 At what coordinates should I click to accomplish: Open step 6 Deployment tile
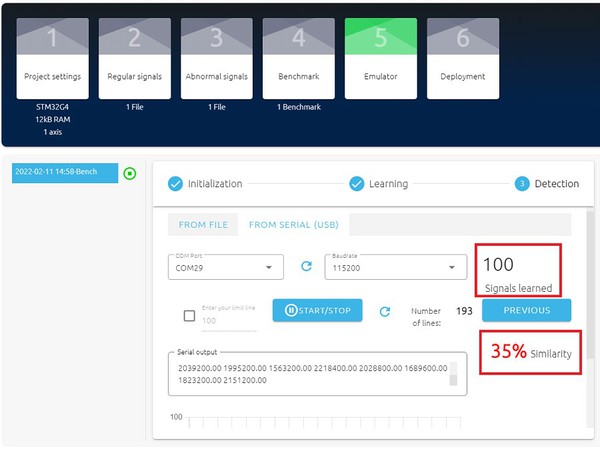[x=463, y=59]
